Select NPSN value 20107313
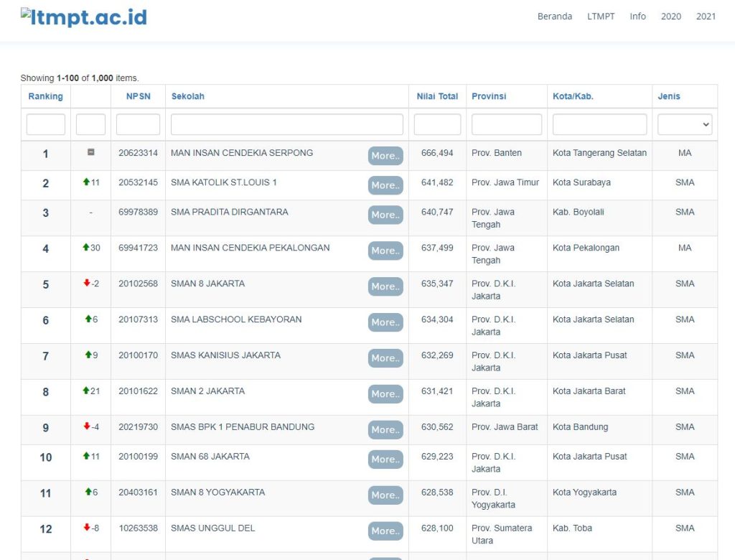The image size is (735, 560). (139, 319)
